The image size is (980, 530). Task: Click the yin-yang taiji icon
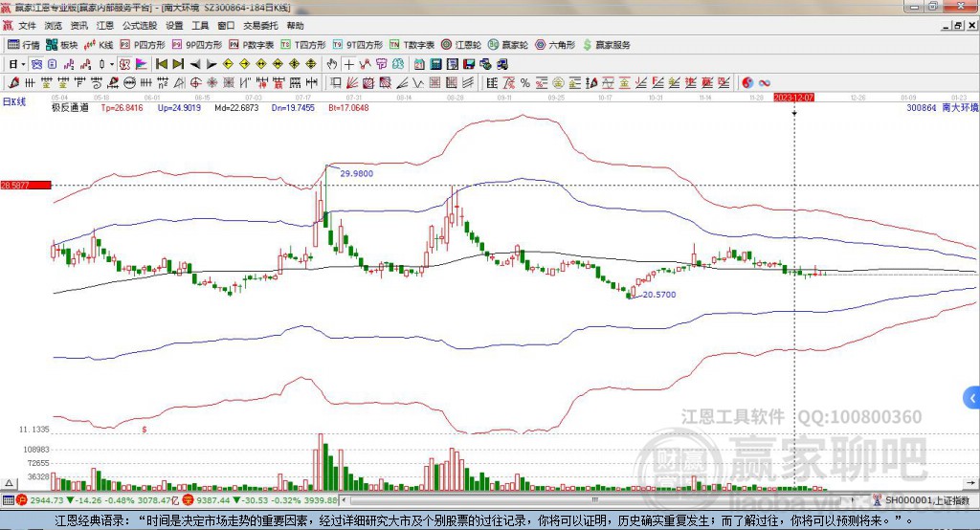point(747,82)
